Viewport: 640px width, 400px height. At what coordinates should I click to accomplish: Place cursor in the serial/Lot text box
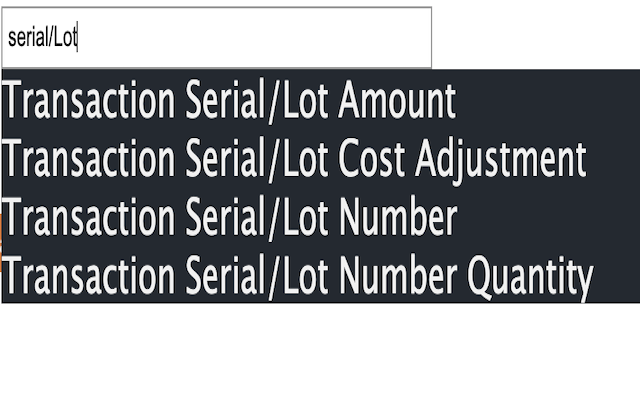click(217, 38)
